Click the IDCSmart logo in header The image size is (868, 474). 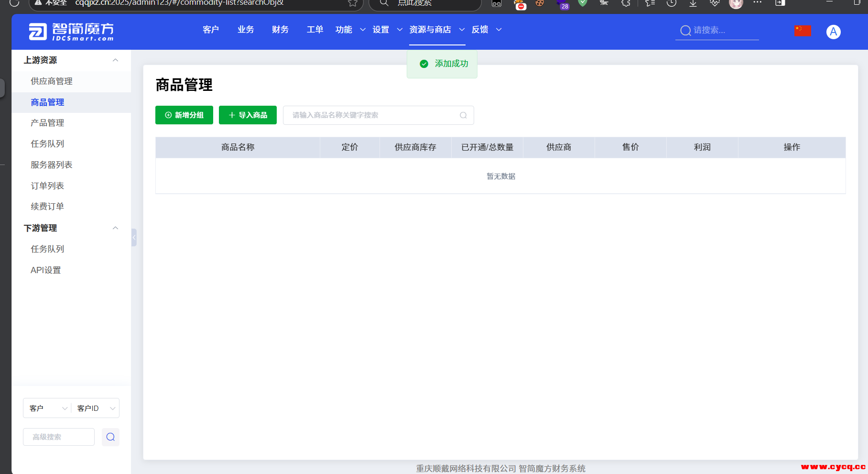[71, 32]
